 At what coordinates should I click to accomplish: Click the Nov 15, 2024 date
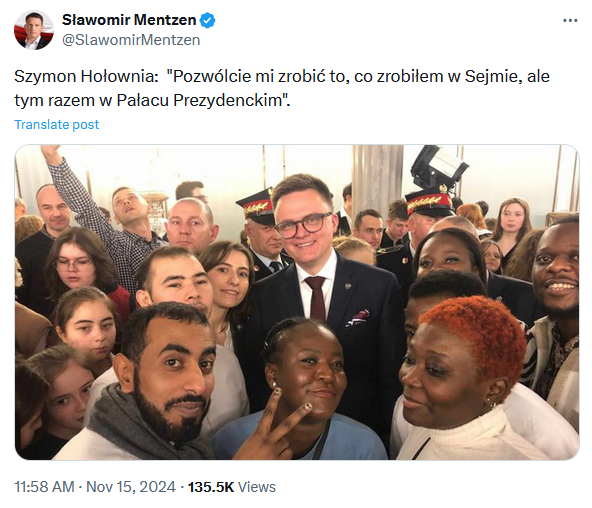pyautogui.click(x=131, y=486)
